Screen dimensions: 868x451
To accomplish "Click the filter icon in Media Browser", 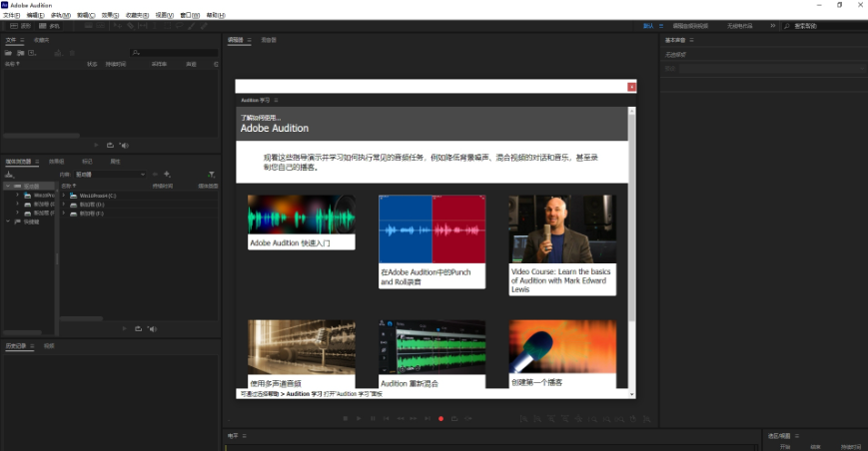I will (x=212, y=175).
